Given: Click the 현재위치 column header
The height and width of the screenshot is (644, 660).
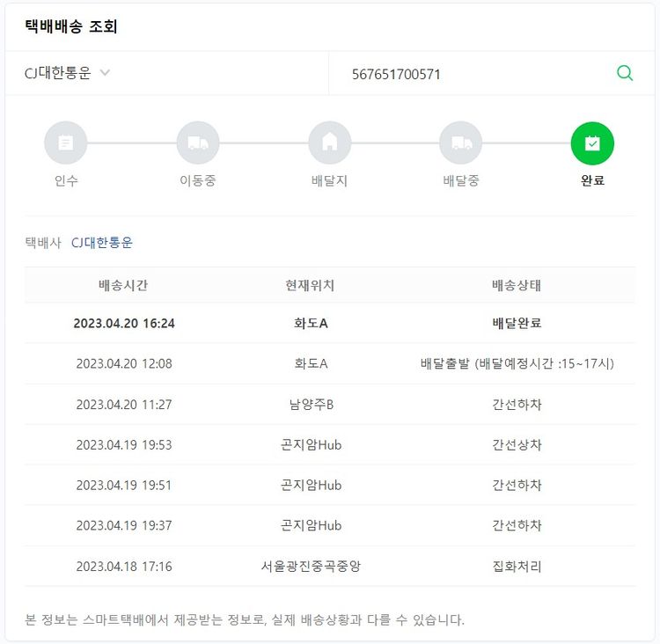Looking at the screenshot, I should (310, 285).
